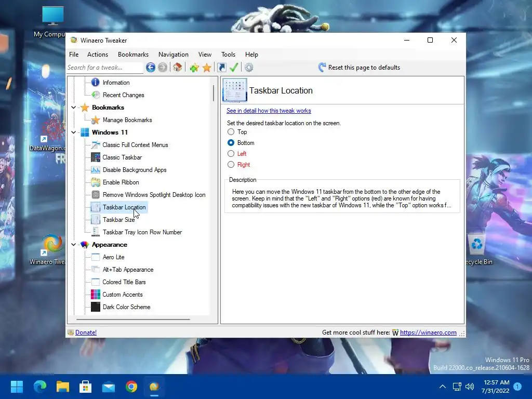Choose the Left taskbar location option

click(x=231, y=154)
